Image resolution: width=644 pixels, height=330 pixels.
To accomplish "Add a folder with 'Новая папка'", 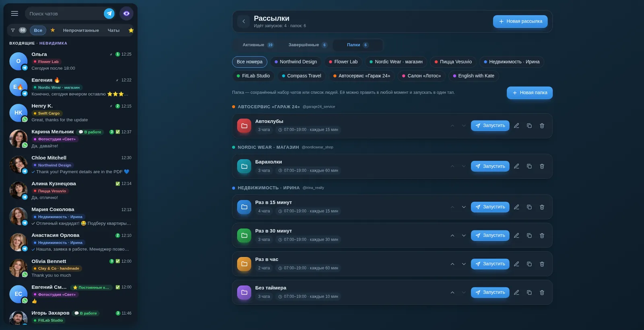I will coord(530,93).
